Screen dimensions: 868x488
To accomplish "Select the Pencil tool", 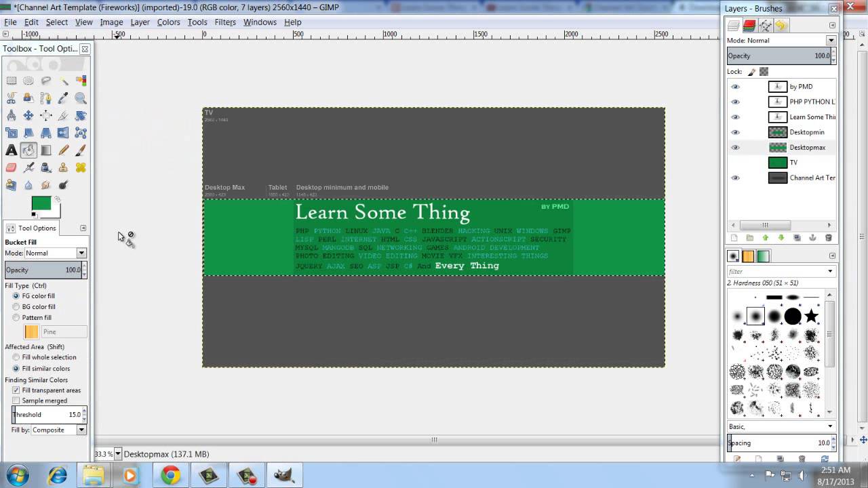I will [x=64, y=150].
